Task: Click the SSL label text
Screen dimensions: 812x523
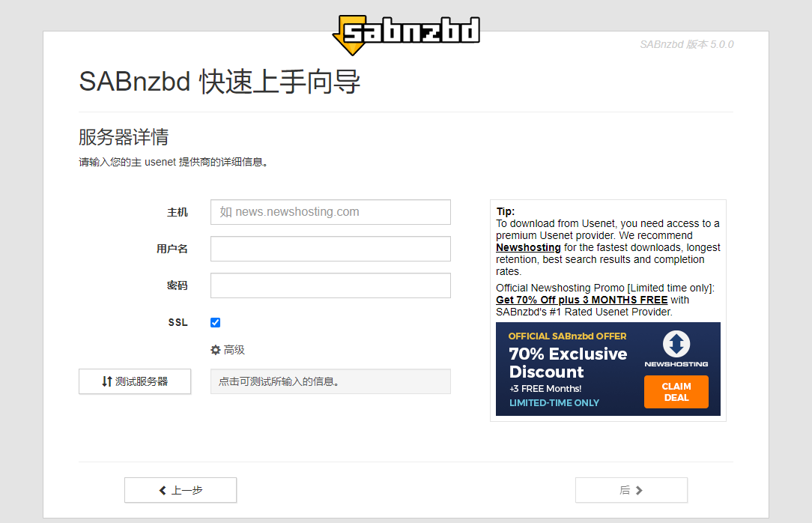Action: (x=178, y=323)
